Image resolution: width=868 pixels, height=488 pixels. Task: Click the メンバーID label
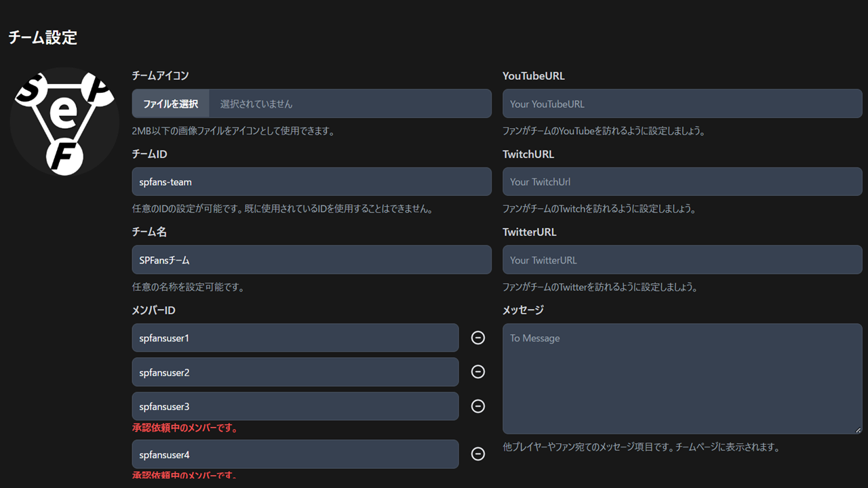154,310
